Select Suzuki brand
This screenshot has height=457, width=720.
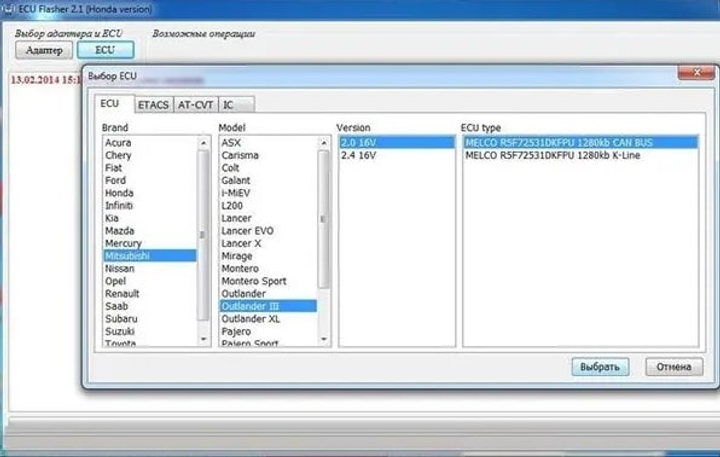point(150,331)
